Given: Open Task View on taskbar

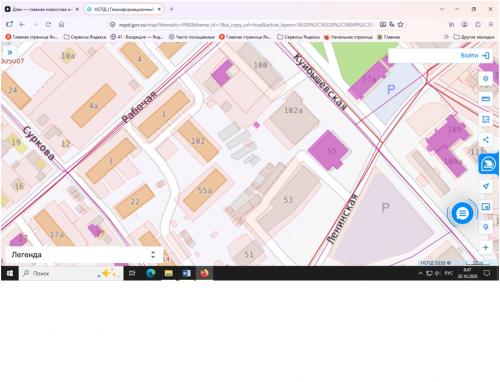Looking at the screenshot, I should click(132, 273).
